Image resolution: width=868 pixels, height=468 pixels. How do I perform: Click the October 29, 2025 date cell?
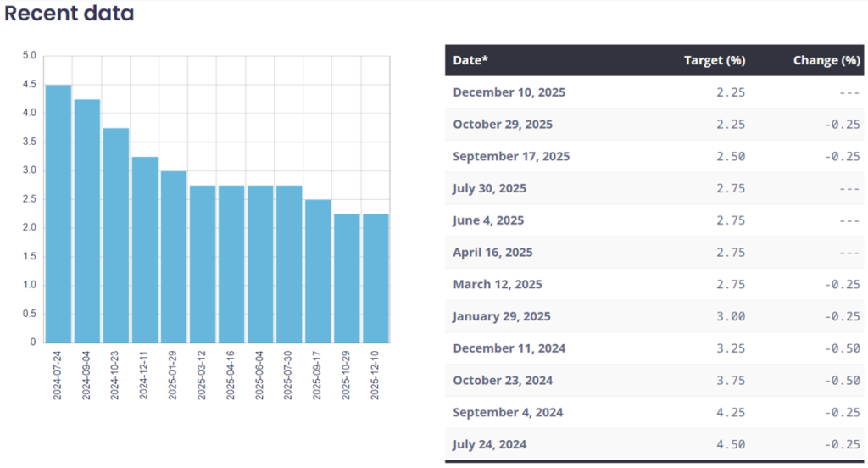click(503, 125)
